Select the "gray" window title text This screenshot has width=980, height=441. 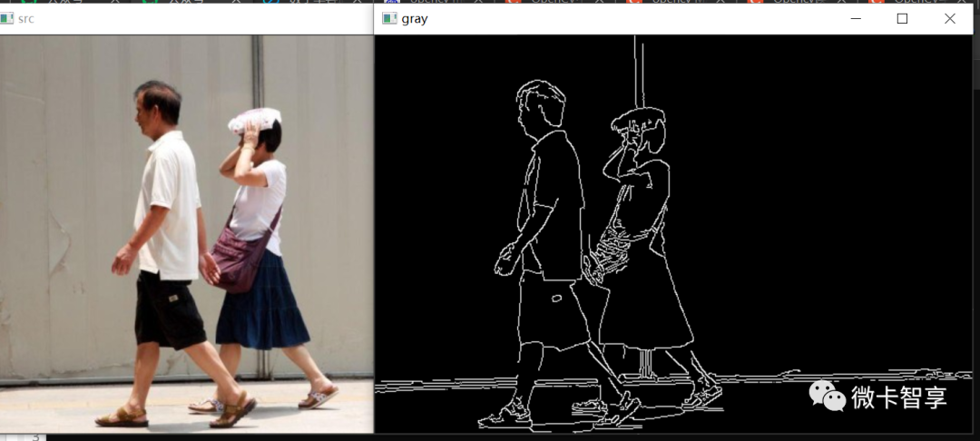click(415, 19)
